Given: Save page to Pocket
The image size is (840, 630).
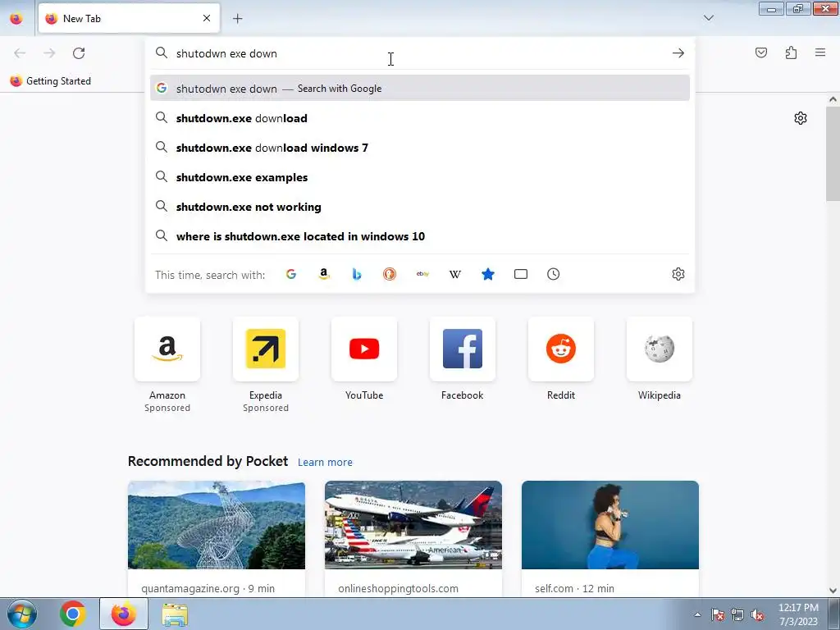Looking at the screenshot, I should tap(761, 52).
